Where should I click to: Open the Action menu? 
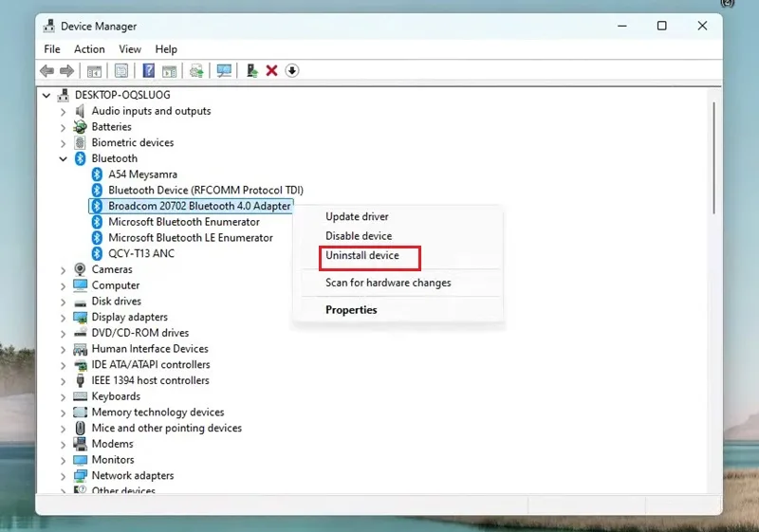(x=89, y=49)
